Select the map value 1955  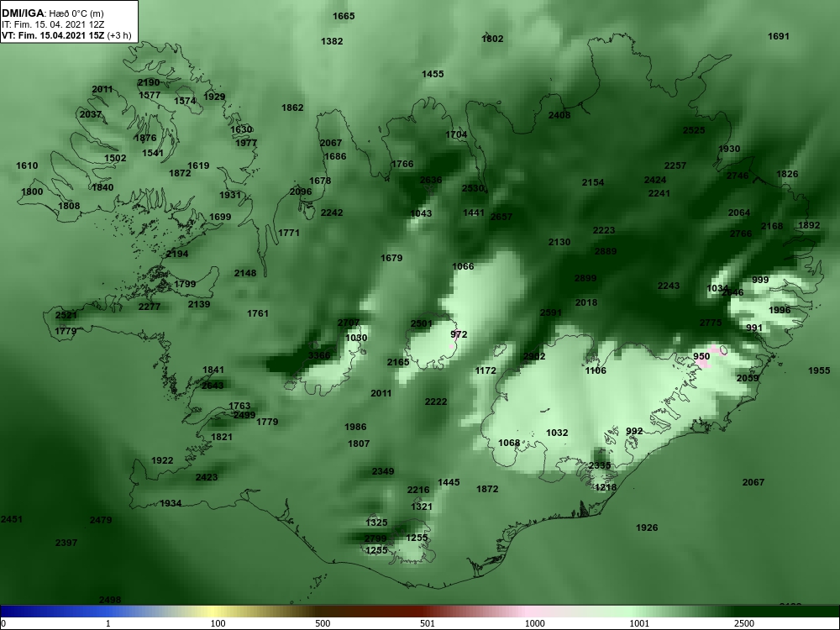pyautogui.click(x=818, y=370)
